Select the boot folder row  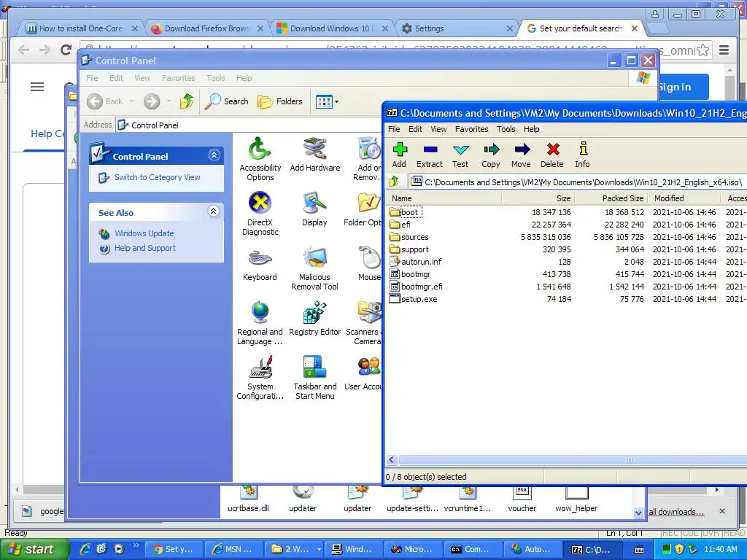pyautogui.click(x=567, y=212)
